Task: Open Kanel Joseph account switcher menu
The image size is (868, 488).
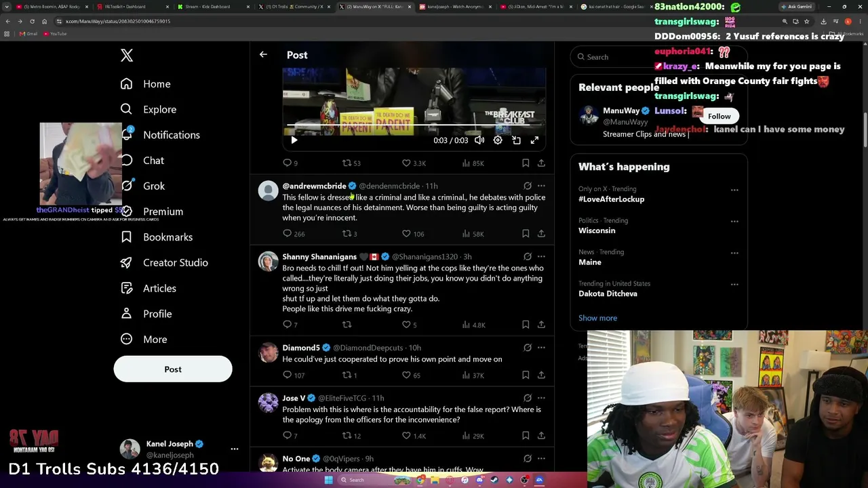Action: tap(235, 449)
